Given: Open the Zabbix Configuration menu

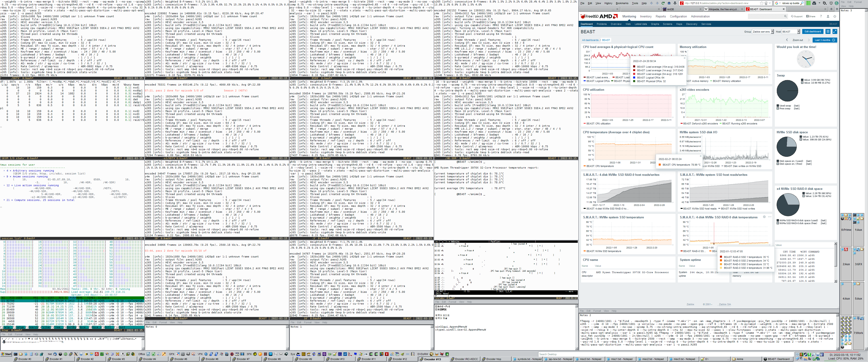Looking at the screenshot, I should pos(679,17).
